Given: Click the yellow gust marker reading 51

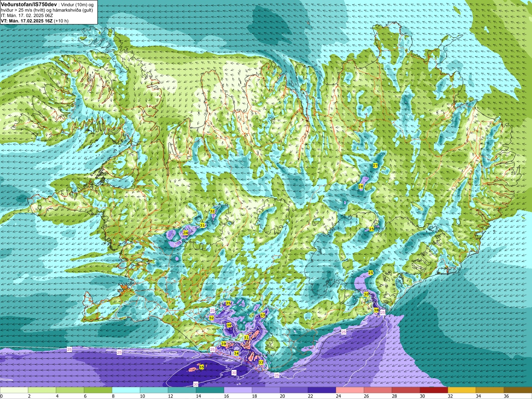Looking at the screenshot, I should pyautogui.click(x=246, y=337).
